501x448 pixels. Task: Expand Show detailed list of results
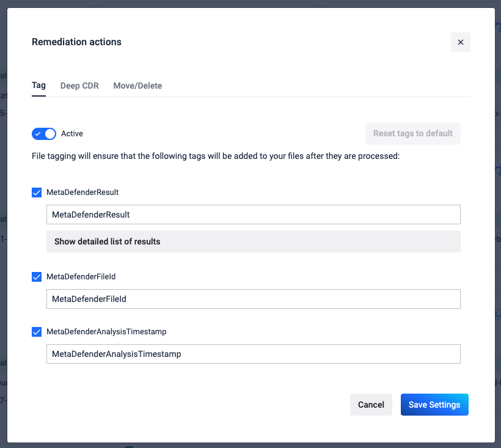254,241
